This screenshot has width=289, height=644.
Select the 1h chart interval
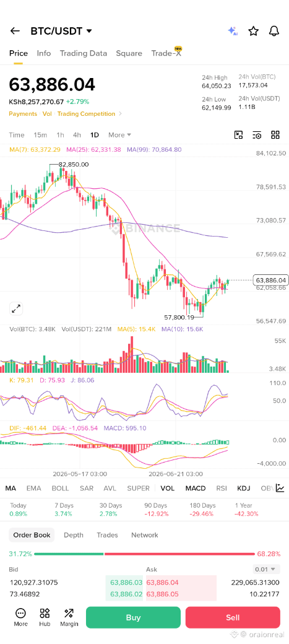pos(61,135)
